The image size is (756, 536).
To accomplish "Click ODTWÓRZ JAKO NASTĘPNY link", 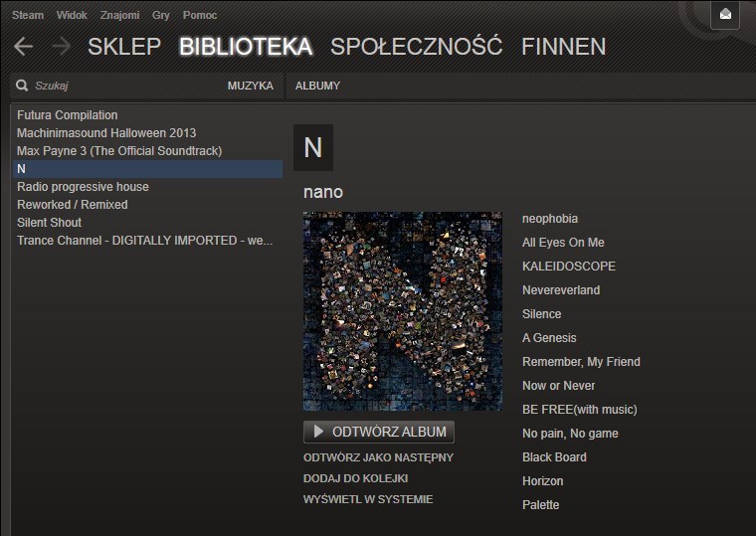I will point(378,457).
